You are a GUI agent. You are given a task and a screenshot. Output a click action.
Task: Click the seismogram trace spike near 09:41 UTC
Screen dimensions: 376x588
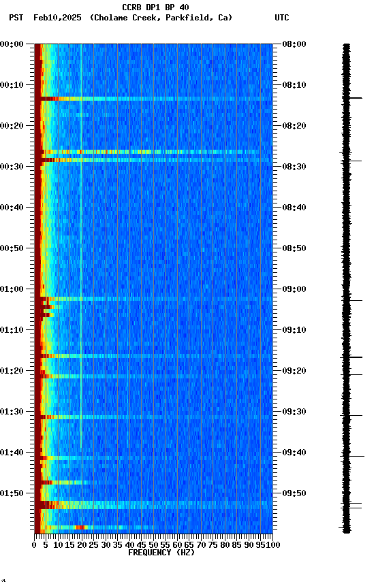352,457
